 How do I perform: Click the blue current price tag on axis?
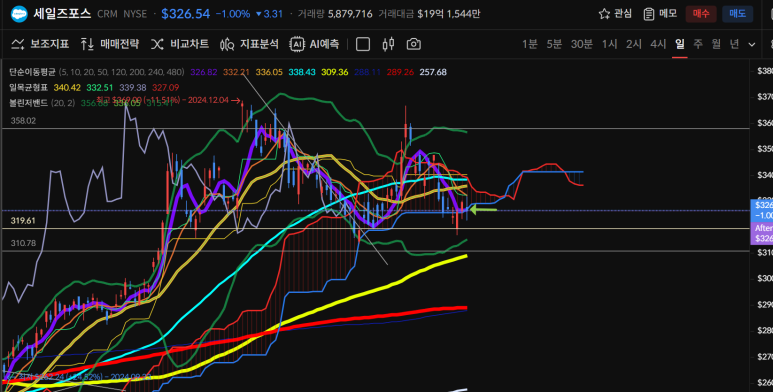(x=762, y=211)
